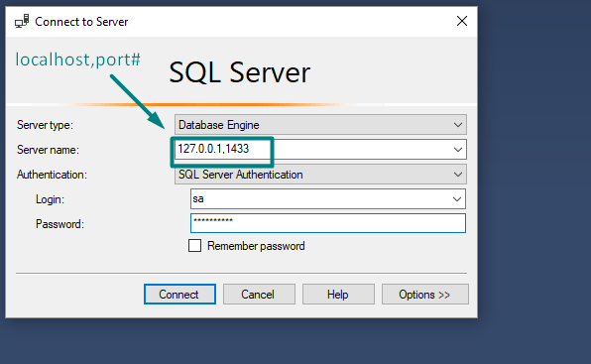Viewport: 591px width, 364px height.
Task: Click the Login field containing sa
Action: point(328,199)
